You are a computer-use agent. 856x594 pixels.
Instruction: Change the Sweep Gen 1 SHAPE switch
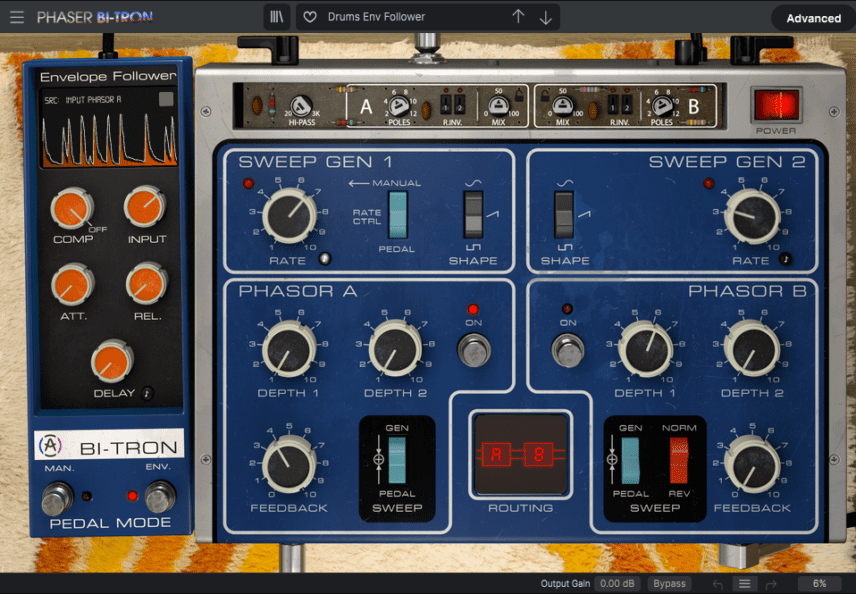pos(473,215)
